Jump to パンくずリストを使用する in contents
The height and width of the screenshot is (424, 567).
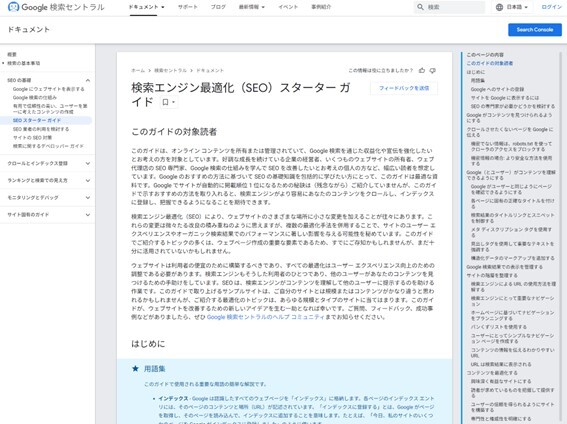499,327
